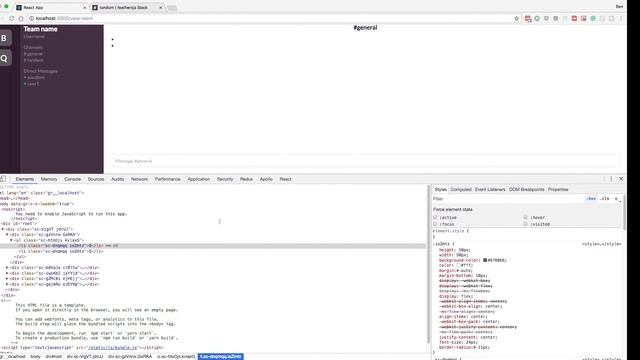Click the background-color swatch in Styles
640x360 pixels.
coord(485,260)
